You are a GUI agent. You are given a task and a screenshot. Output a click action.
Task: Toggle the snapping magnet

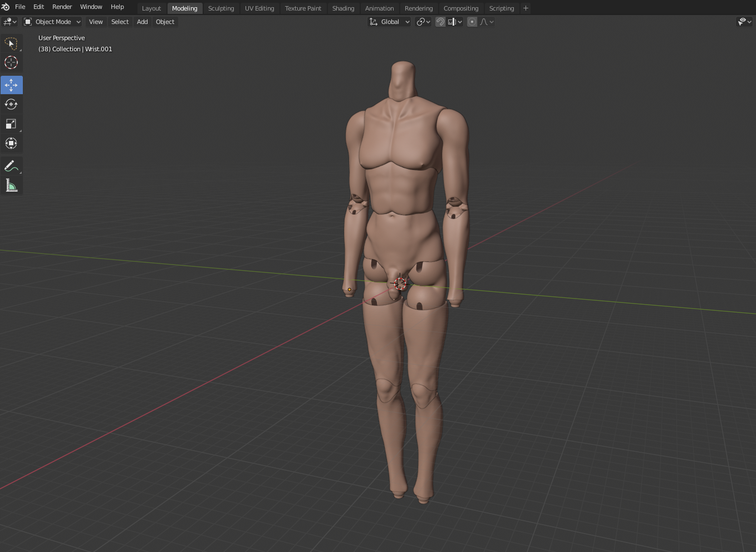440,22
